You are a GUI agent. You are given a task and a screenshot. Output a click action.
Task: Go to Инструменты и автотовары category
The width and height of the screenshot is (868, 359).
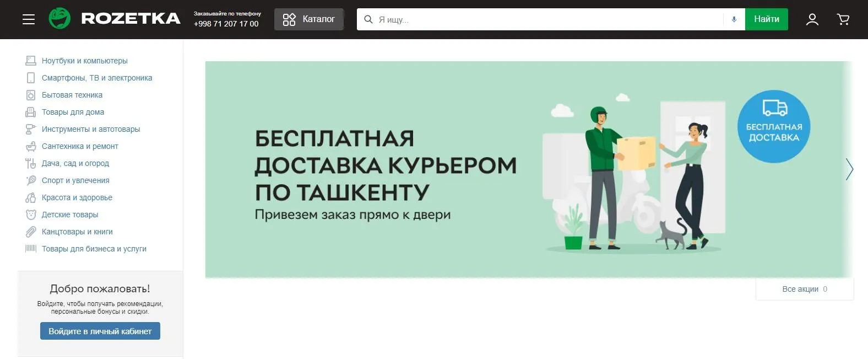pyautogui.click(x=91, y=129)
